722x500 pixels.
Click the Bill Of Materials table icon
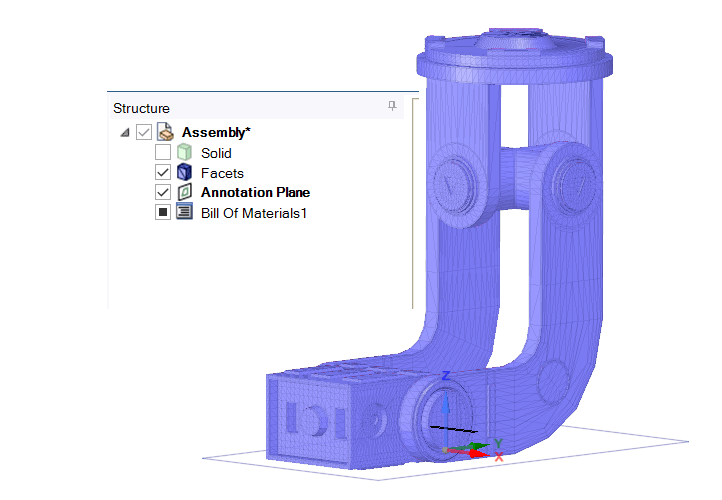(184, 212)
